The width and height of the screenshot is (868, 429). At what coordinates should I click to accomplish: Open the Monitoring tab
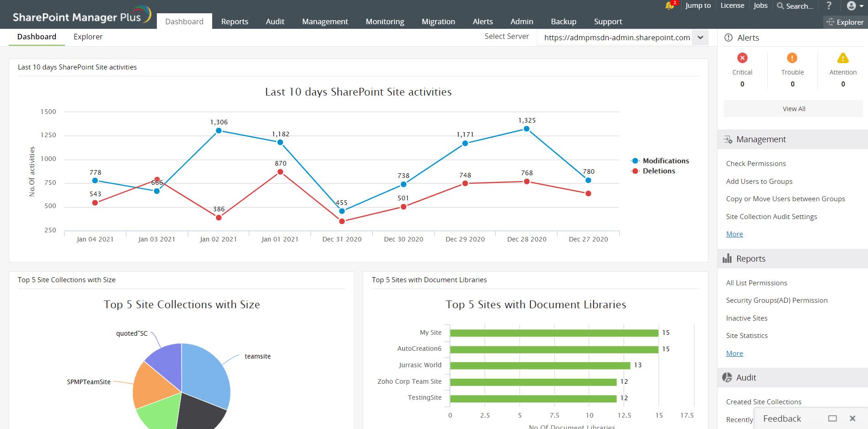tap(385, 21)
